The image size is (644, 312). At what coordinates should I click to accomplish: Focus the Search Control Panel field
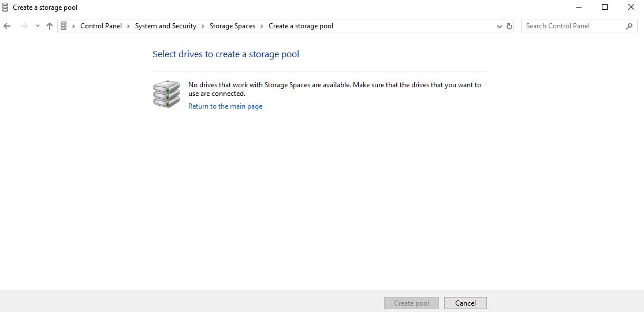pyautogui.click(x=572, y=26)
